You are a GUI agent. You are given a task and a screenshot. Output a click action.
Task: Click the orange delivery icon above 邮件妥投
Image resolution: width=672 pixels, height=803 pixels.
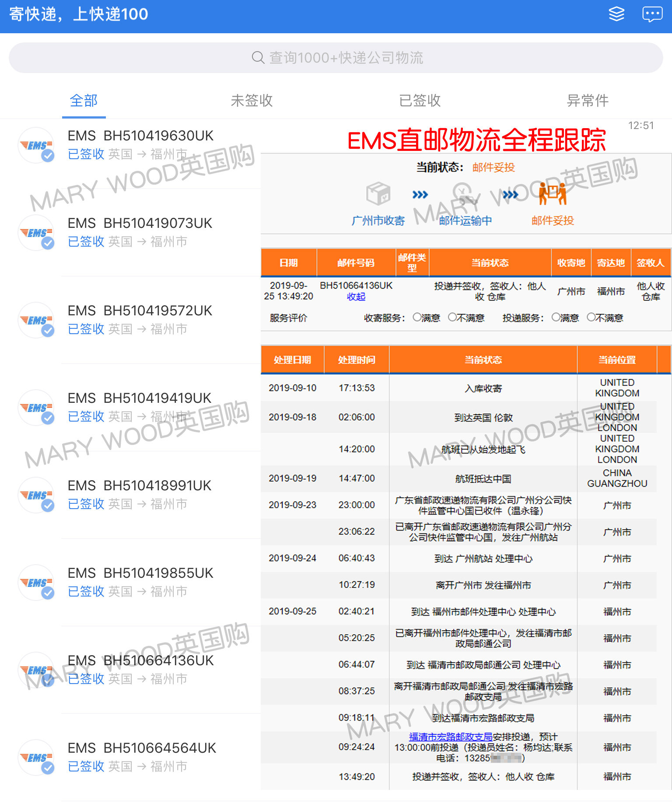click(x=553, y=194)
